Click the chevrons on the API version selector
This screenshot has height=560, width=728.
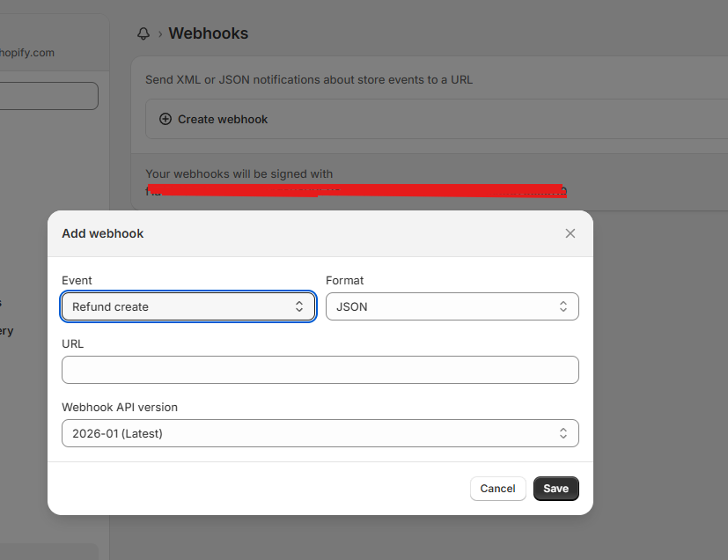[x=563, y=432]
